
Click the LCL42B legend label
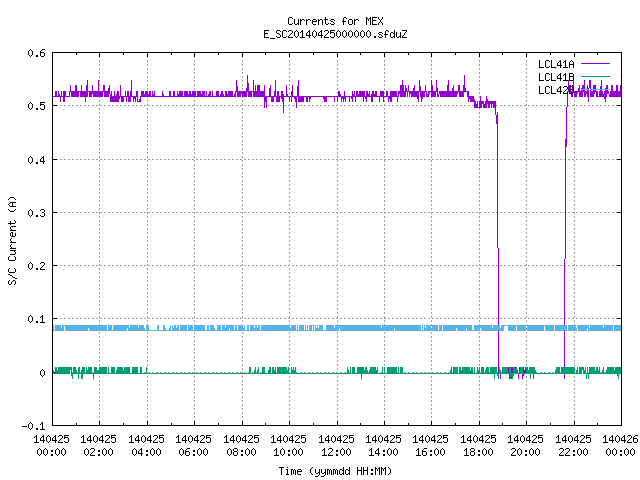click(x=556, y=90)
